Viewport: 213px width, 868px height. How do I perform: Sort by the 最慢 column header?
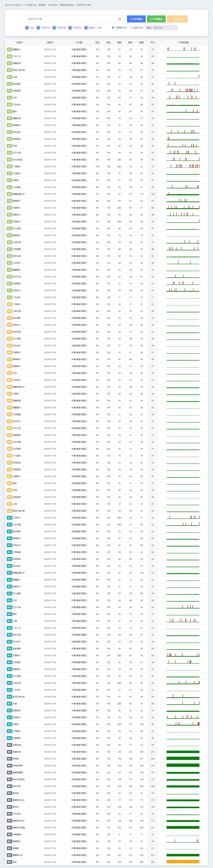coord(142,42)
